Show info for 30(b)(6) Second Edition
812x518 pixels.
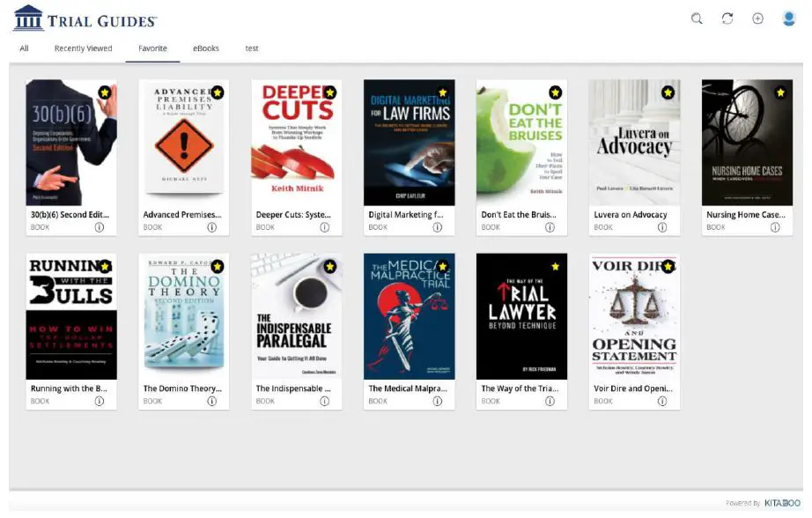[100, 227]
